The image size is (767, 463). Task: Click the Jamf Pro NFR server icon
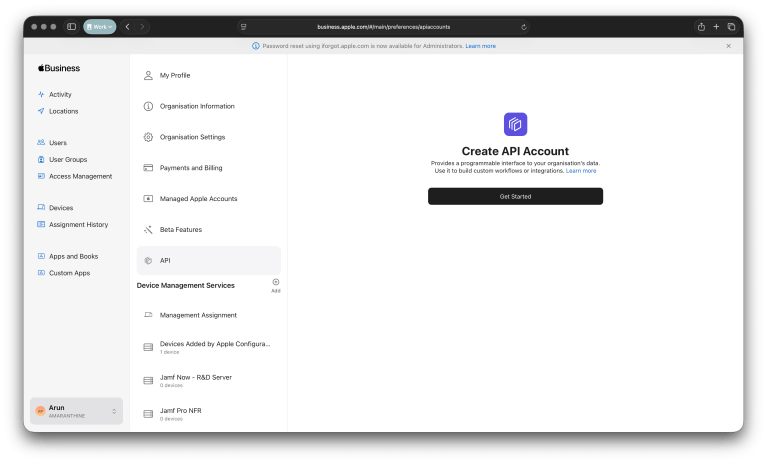point(148,414)
